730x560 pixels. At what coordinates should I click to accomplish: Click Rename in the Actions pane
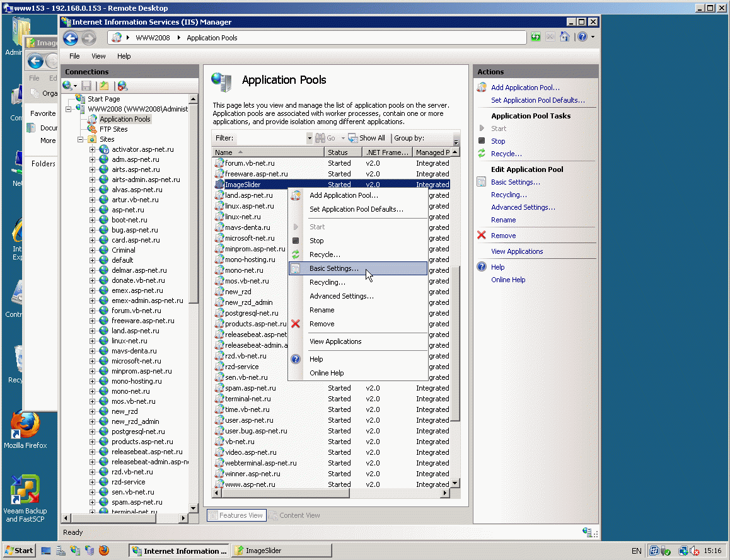coord(503,220)
